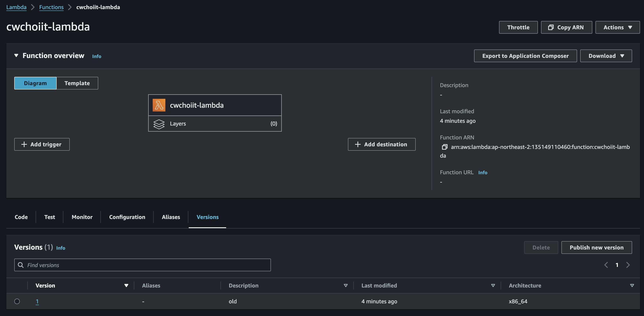The width and height of the screenshot is (644, 316).
Task: Go to the previous versions page arrow
Action: 606,265
